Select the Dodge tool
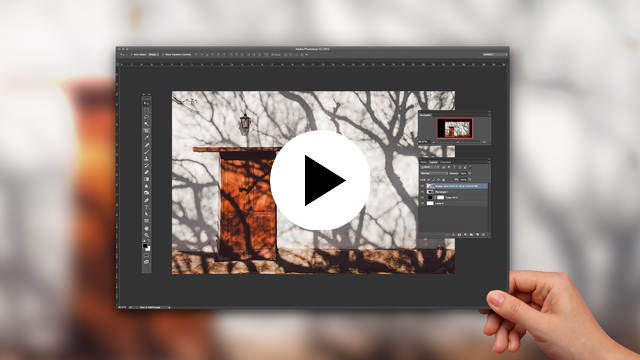Screen dimensions: 640x360 point(147,193)
